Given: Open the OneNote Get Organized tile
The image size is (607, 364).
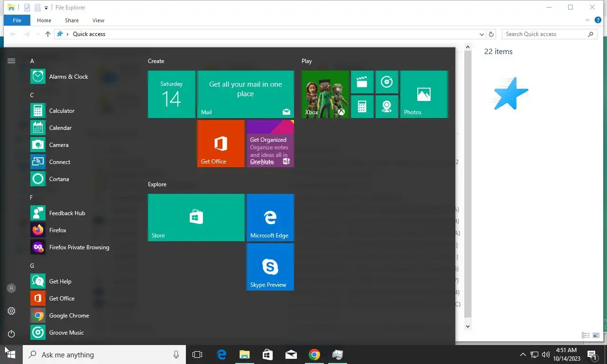Looking at the screenshot, I should tap(270, 144).
